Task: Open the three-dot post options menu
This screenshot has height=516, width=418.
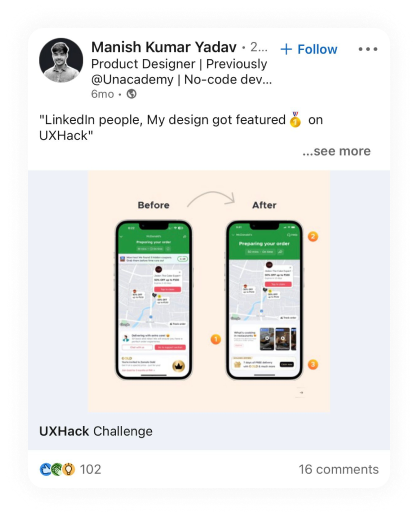Action: 368,49
